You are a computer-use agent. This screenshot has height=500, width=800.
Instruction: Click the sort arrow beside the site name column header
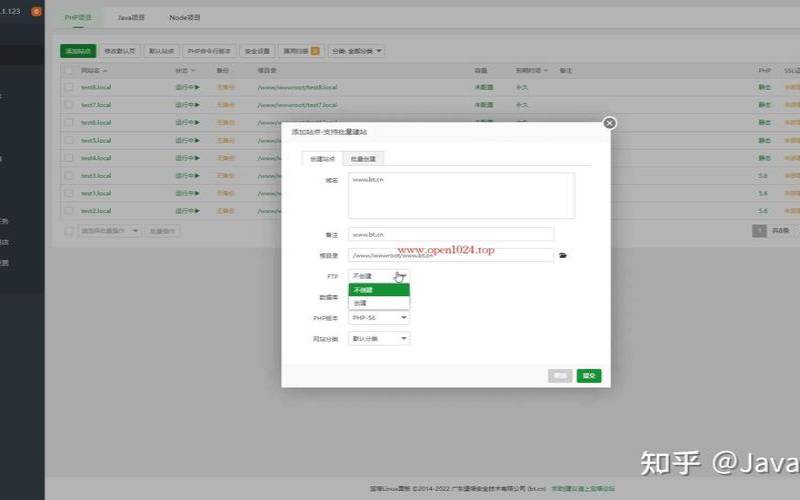point(105,71)
